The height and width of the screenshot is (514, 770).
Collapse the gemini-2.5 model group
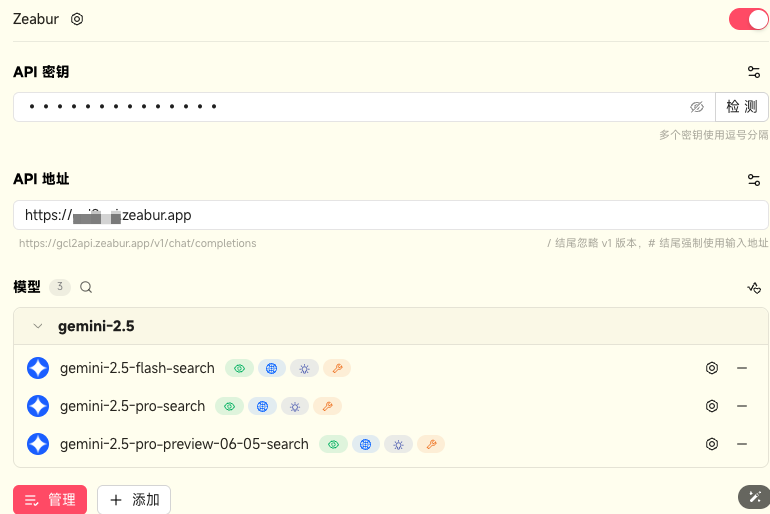(38, 326)
